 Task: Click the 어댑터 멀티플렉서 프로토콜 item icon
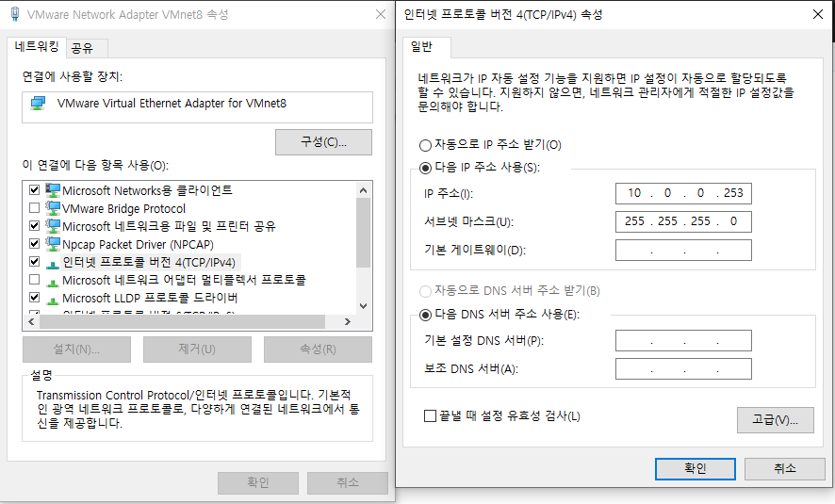click(53, 282)
